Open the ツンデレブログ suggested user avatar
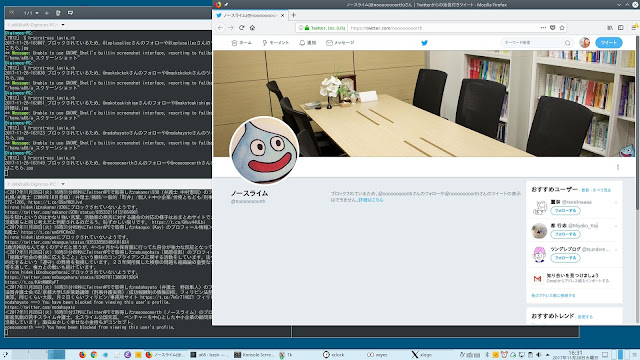Image resolution: width=640 pixels, height=360 pixels. tap(539, 254)
